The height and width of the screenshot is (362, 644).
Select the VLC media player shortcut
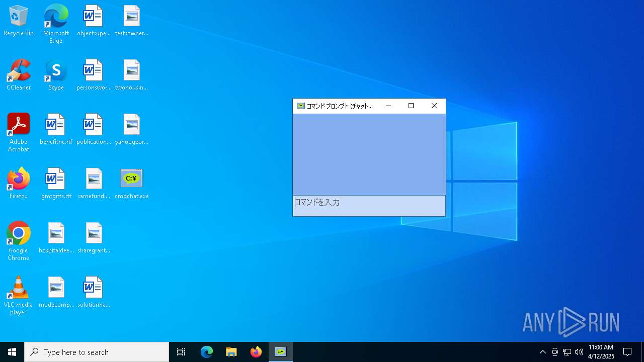point(19,296)
